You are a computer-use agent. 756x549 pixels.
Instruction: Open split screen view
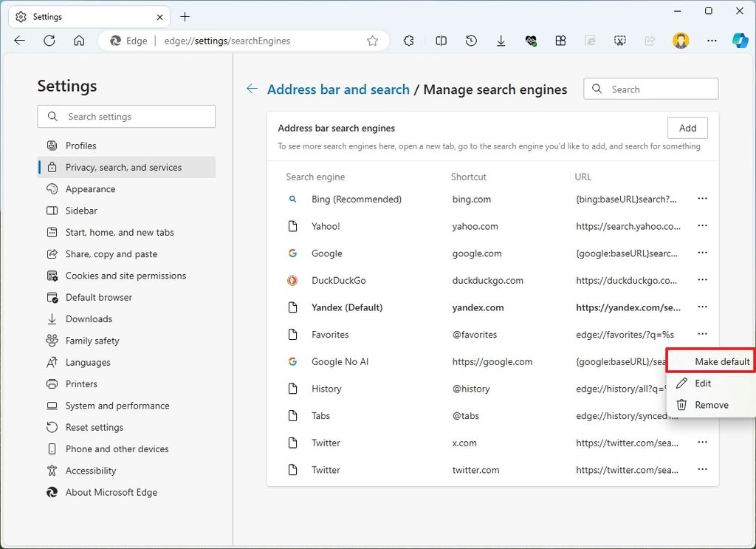[x=441, y=41]
